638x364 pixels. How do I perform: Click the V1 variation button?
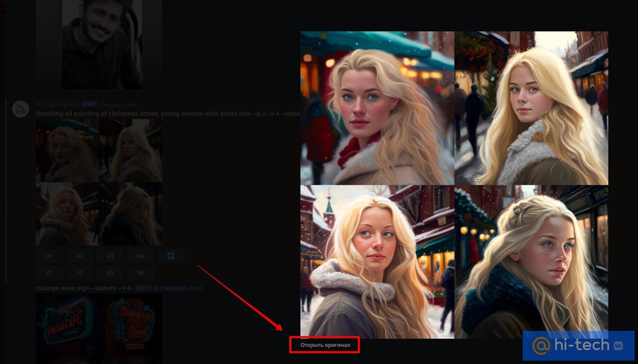[x=49, y=272]
